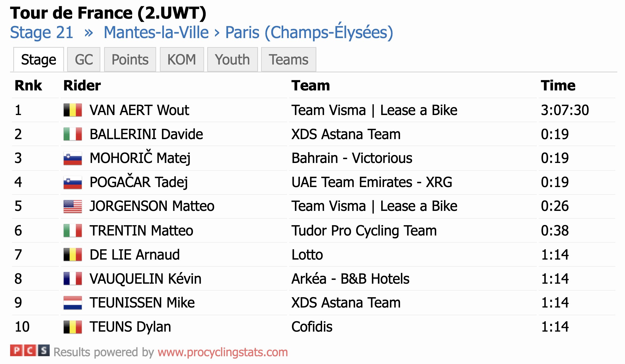The image size is (625, 364).
Task: Click the Belgian flag beside TEUNS Dylan
Action: click(x=73, y=327)
